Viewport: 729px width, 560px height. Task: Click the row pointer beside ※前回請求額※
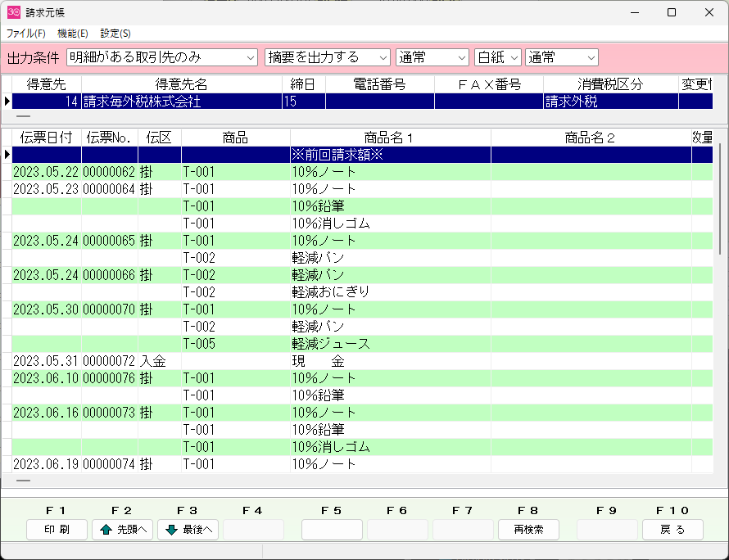pos(7,154)
